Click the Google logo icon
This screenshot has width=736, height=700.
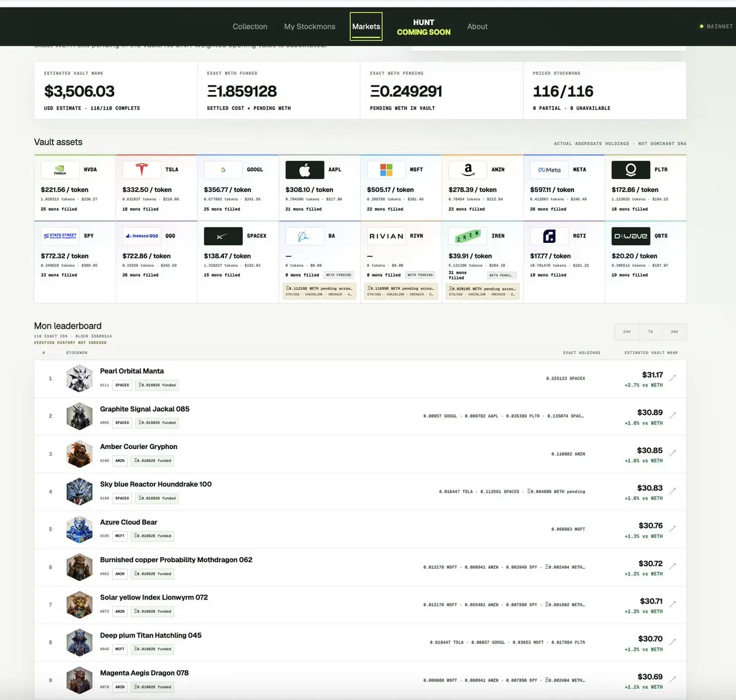click(223, 169)
